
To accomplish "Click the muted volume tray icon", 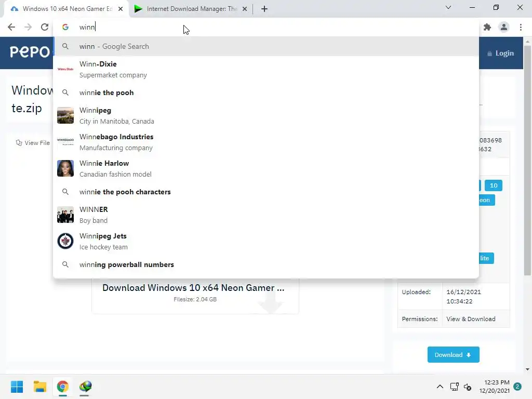I will [468, 387].
